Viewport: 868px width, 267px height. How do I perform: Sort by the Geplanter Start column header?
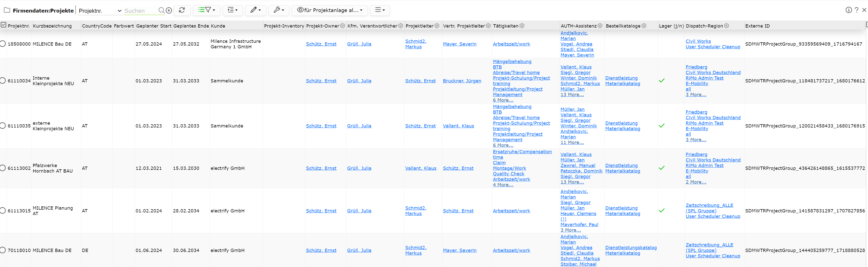click(x=154, y=26)
